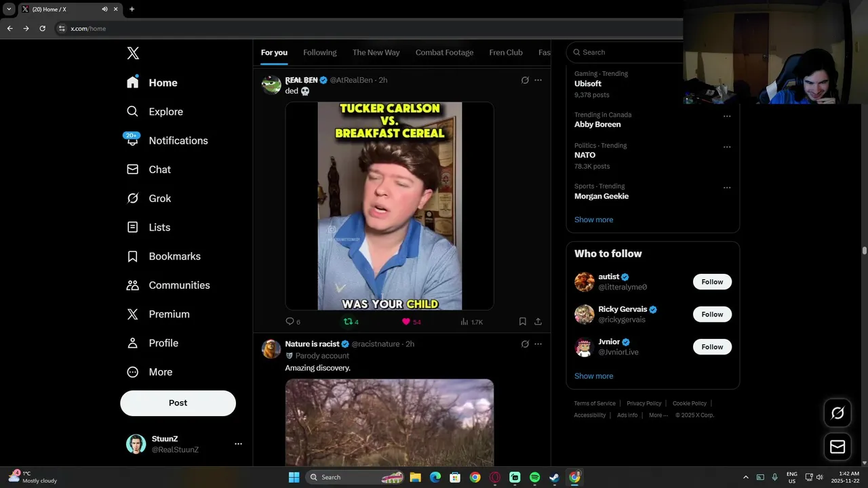The height and width of the screenshot is (488, 868).
Task: Open the Communities icon
Action: tap(133, 285)
